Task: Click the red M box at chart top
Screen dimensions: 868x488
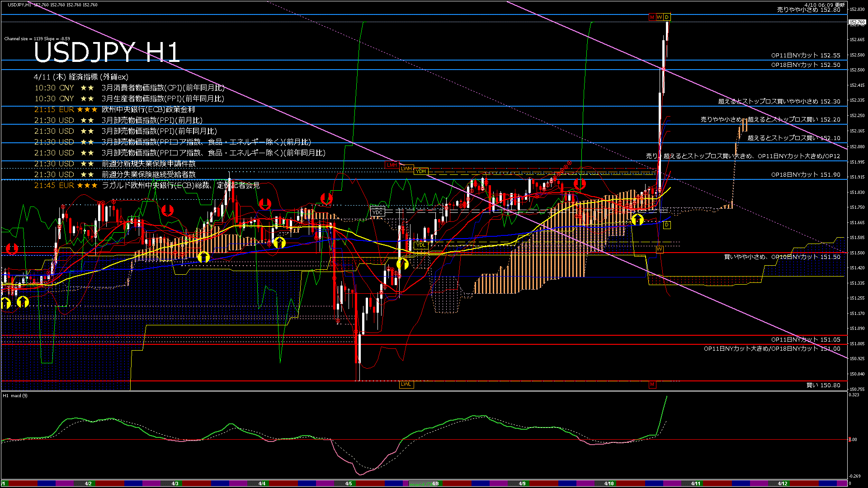Action: [x=652, y=17]
